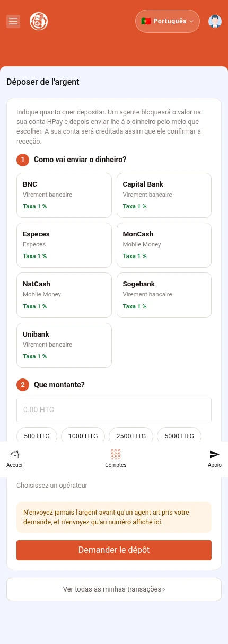Expand the Português language dropdown

[168, 21]
